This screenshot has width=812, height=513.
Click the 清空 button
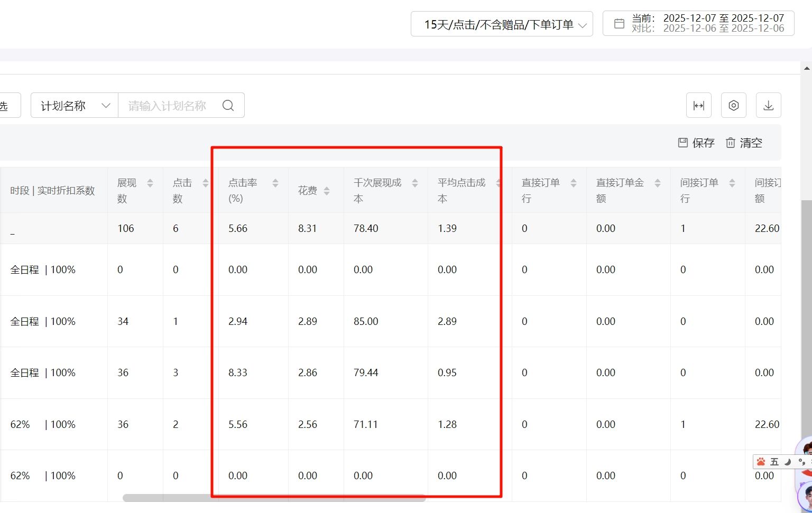coord(744,143)
